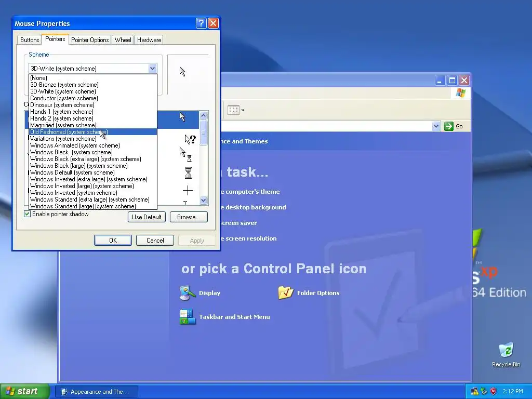Click the Use Default button
The width and height of the screenshot is (532, 399).
tap(147, 217)
